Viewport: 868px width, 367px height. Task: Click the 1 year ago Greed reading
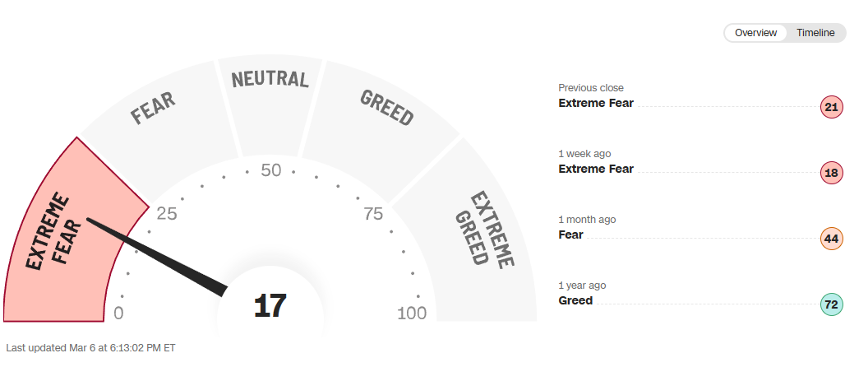coord(575,300)
